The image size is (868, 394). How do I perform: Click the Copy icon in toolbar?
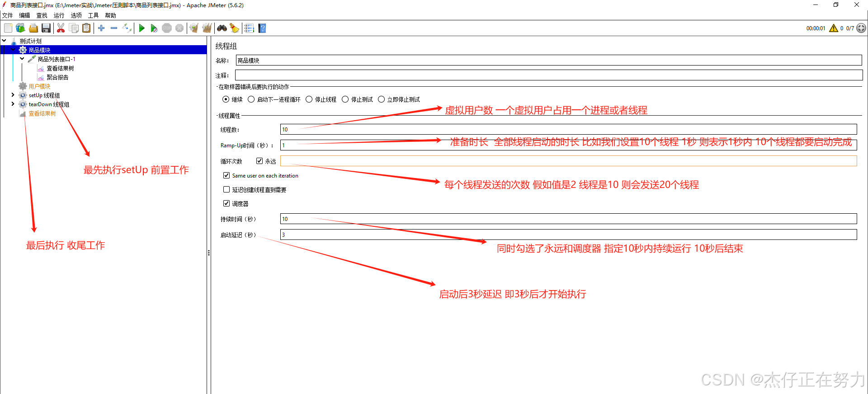click(x=74, y=28)
